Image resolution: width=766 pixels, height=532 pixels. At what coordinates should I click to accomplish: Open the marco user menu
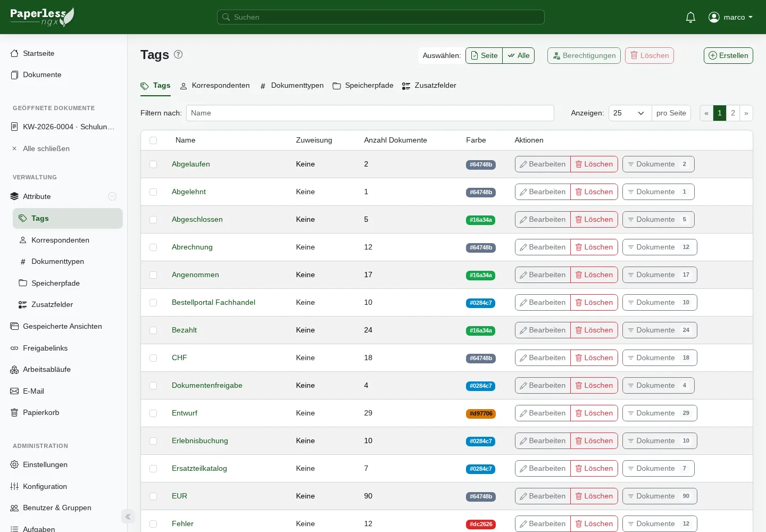[731, 17]
